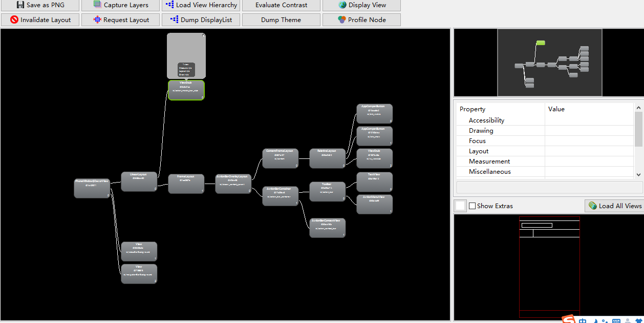Viewport: 644px width, 323px height.
Task: Expand the Focus property group
Action: 477,141
